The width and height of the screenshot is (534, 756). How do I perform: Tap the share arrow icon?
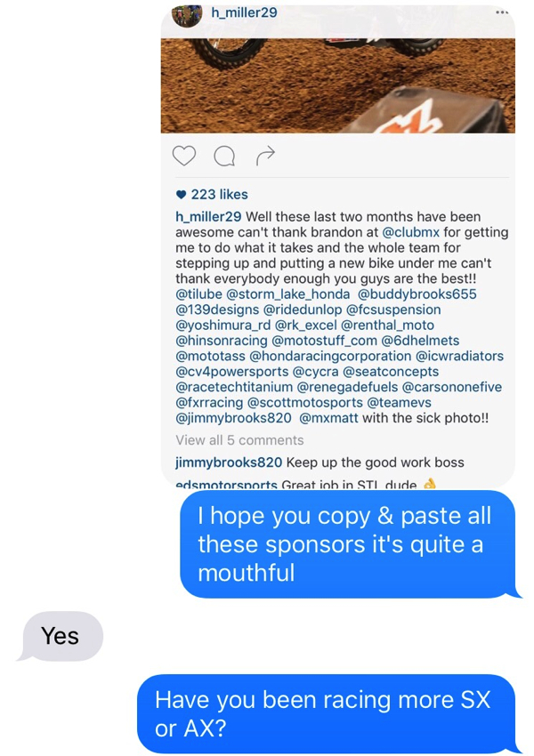coord(265,156)
